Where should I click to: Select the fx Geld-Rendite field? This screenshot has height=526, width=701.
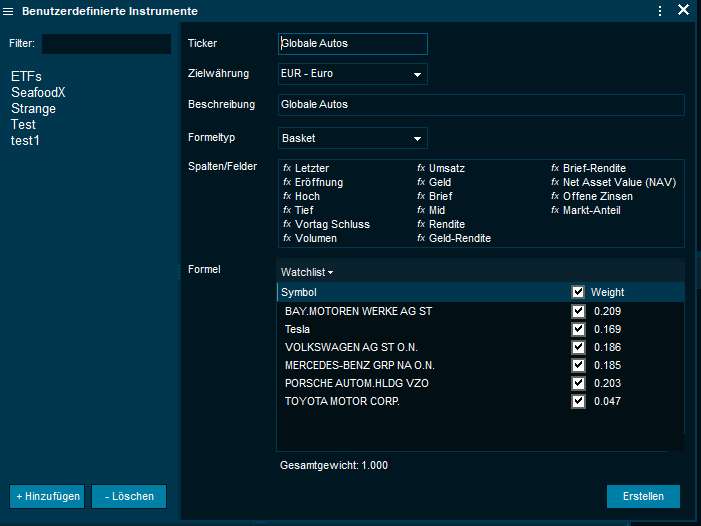(x=459, y=239)
